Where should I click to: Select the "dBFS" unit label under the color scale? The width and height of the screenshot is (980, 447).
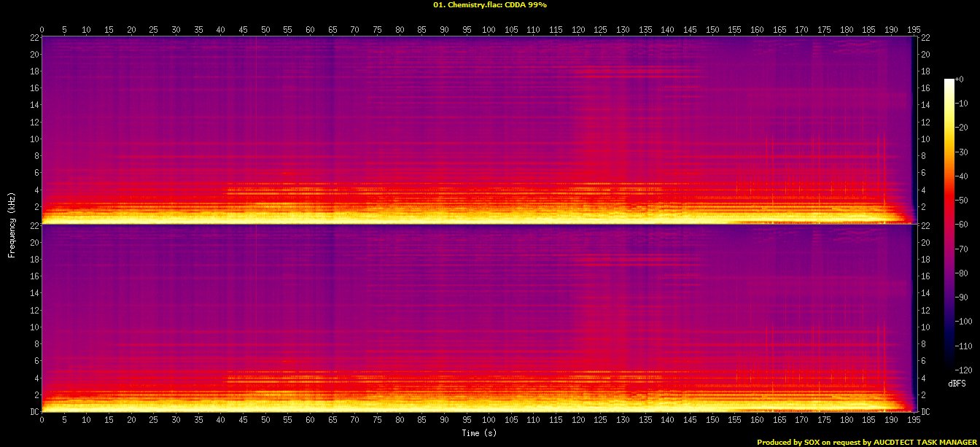[957, 383]
